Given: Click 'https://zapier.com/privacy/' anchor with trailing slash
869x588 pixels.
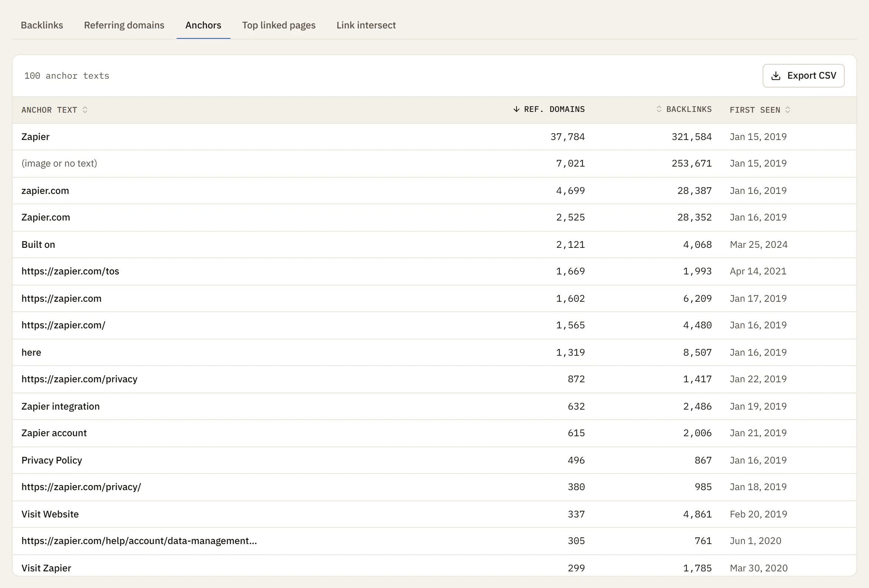Looking at the screenshot, I should (81, 487).
